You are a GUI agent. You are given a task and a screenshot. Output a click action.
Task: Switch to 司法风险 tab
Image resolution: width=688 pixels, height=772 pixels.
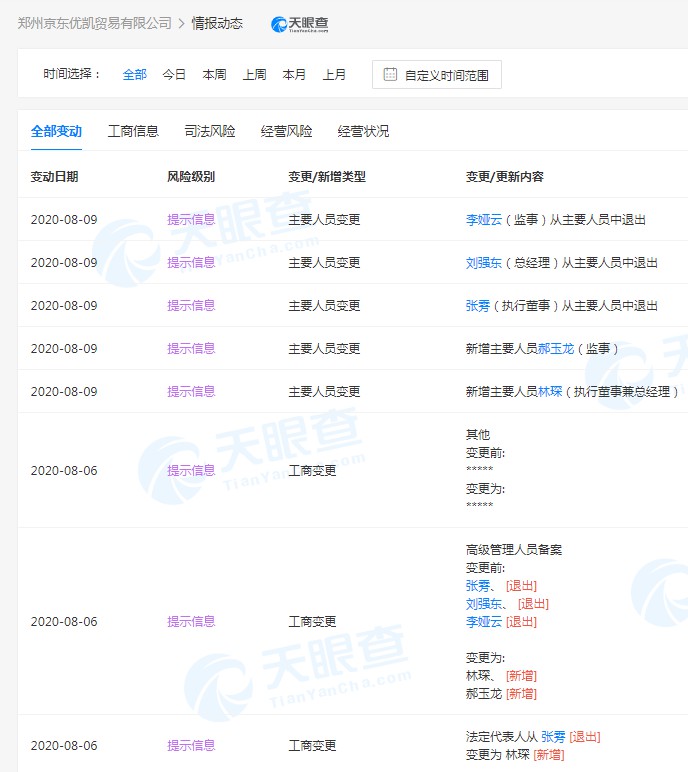point(210,131)
